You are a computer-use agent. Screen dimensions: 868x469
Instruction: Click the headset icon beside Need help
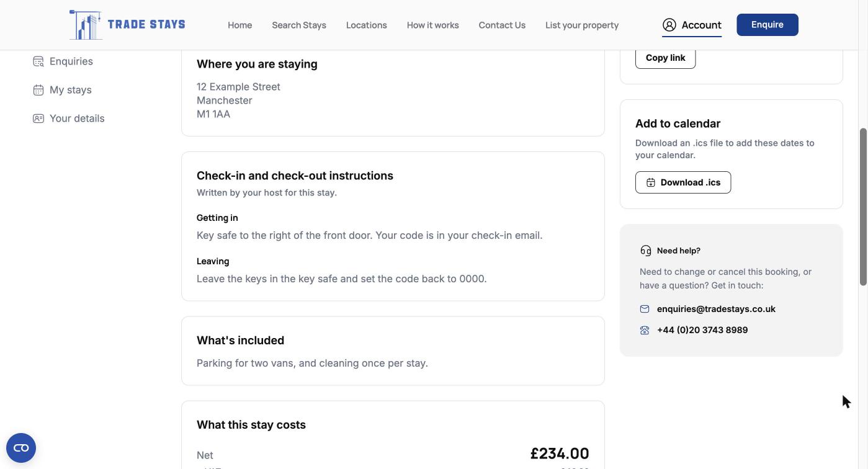point(646,251)
